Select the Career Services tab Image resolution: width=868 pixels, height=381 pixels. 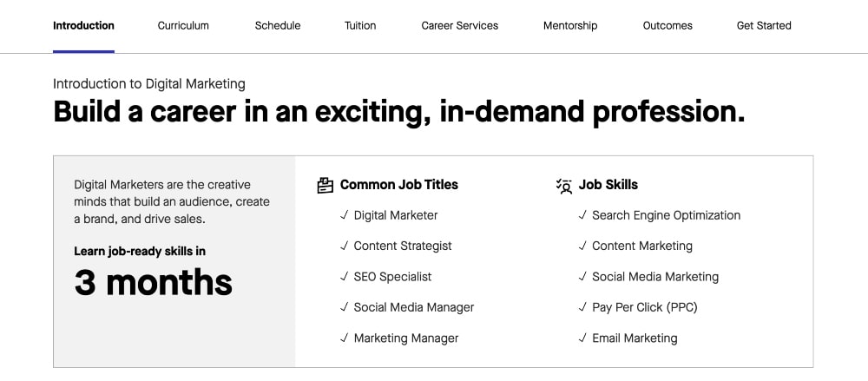(x=460, y=26)
